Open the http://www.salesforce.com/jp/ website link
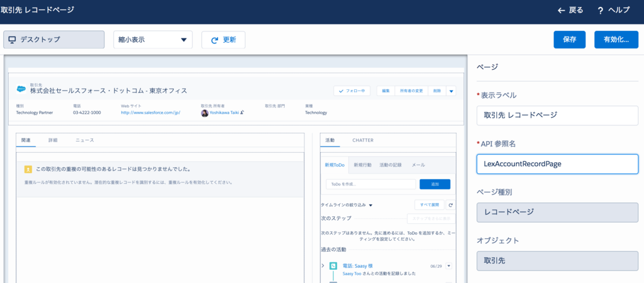The width and height of the screenshot is (644, 283). (x=151, y=113)
